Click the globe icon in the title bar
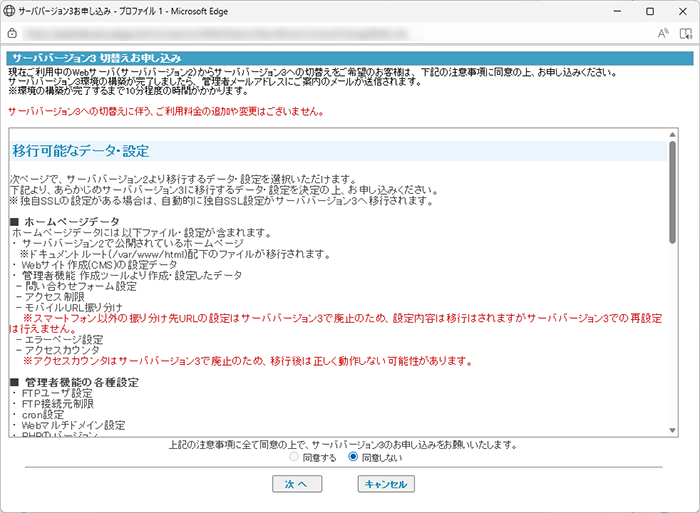 coord(10,10)
